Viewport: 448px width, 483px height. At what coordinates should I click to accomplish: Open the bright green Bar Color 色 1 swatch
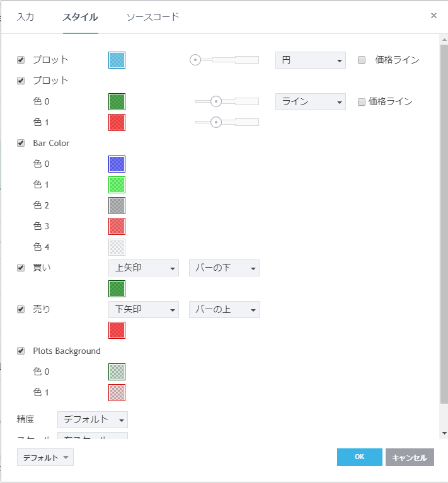coord(117,185)
